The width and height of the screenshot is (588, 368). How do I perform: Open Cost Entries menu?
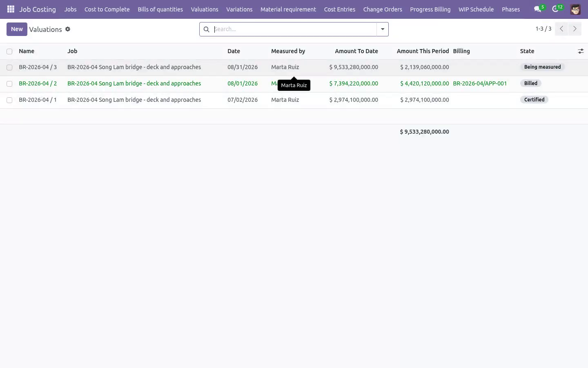[340, 9]
